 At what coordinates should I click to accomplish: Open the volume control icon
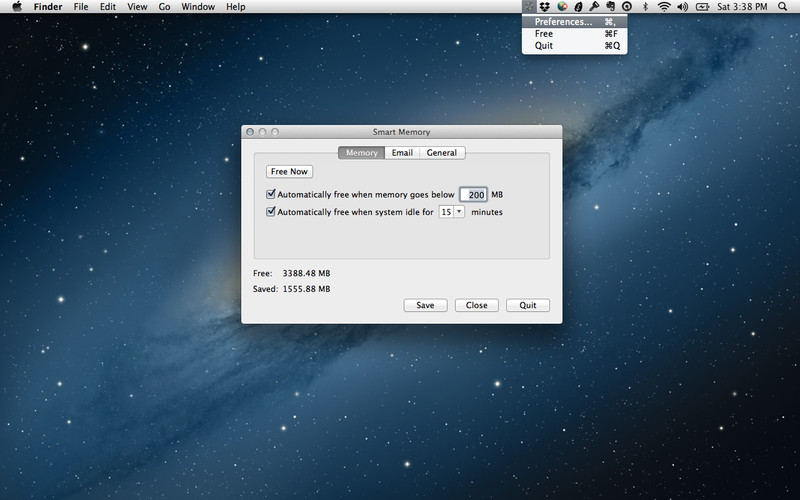pos(682,7)
